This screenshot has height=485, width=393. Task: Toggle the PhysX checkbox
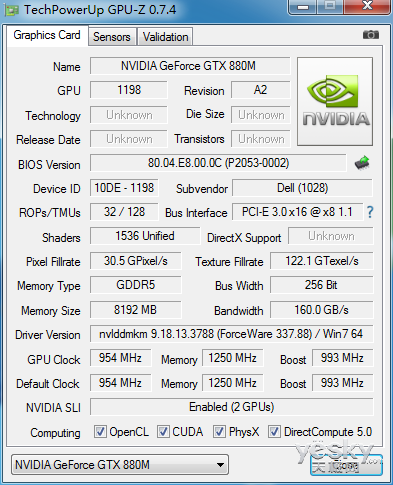[x=219, y=432]
